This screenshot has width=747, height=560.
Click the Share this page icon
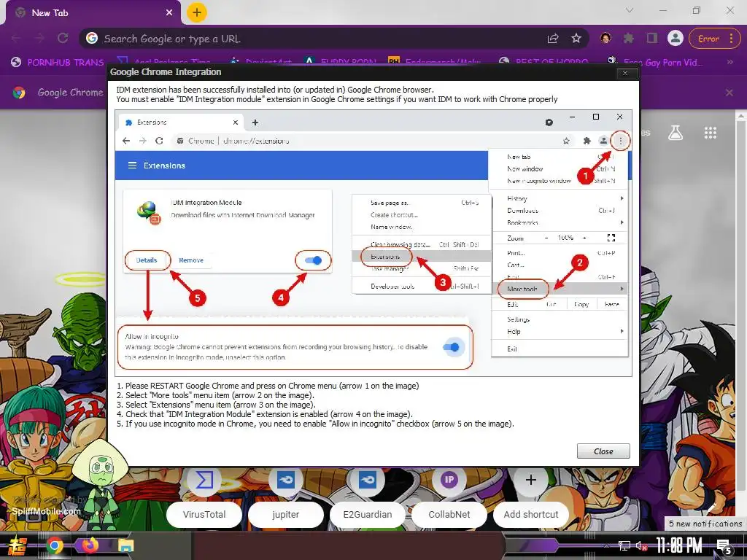pos(553,39)
